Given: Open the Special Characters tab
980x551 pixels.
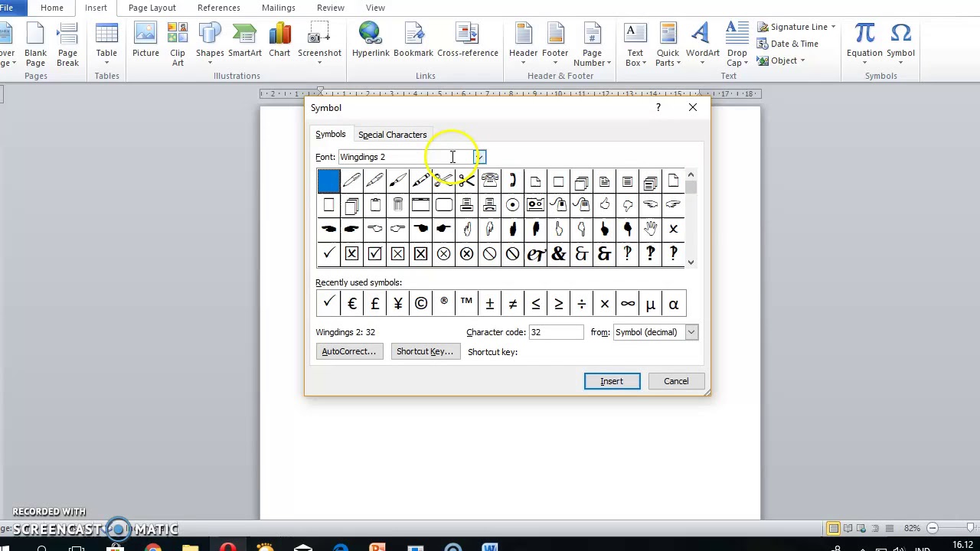Looking at the screenshot, I should click(392, 135).
